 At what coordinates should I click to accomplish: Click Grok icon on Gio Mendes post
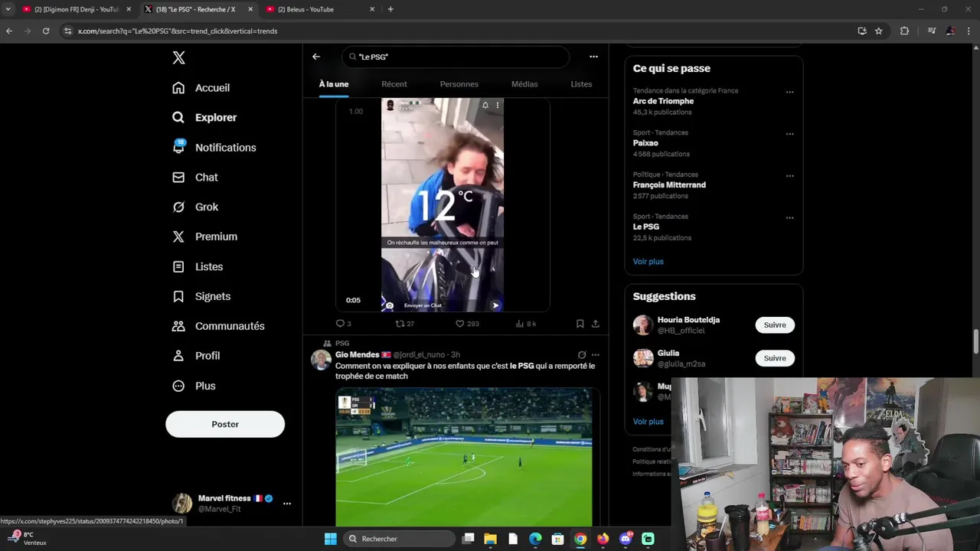(x=582, y=355)
